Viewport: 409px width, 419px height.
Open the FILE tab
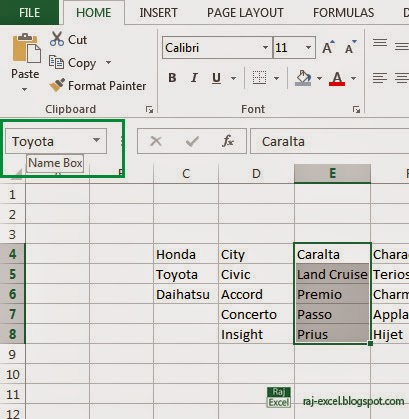coord(29,13)
